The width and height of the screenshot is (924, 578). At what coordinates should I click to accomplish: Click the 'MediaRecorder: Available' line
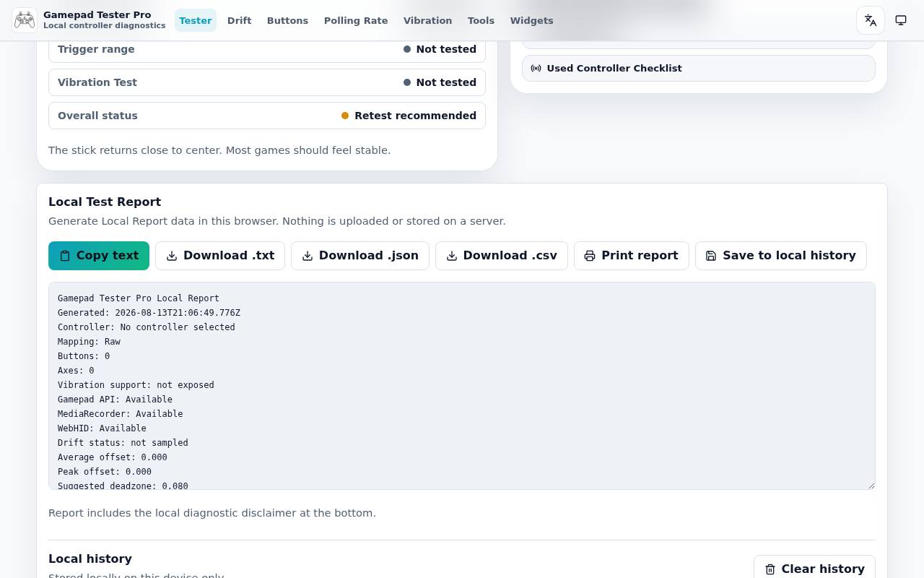click(121, 414)
